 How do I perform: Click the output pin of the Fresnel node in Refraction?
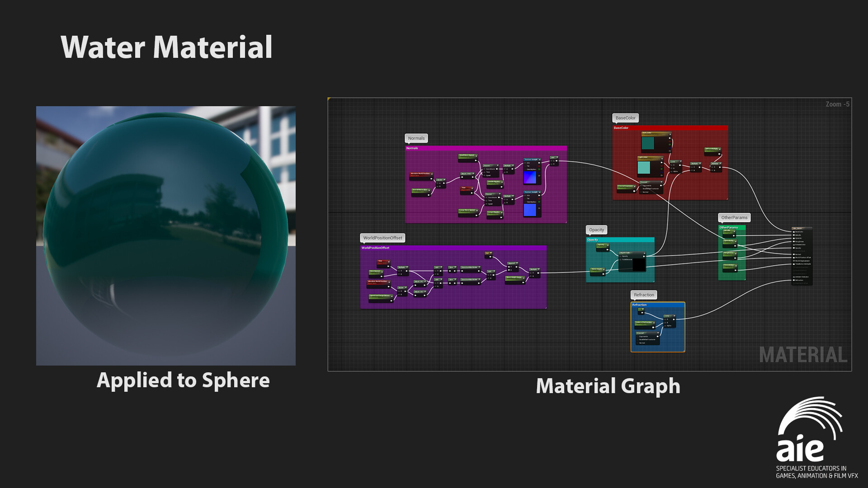pyautogui.click(x=657, y=336)
